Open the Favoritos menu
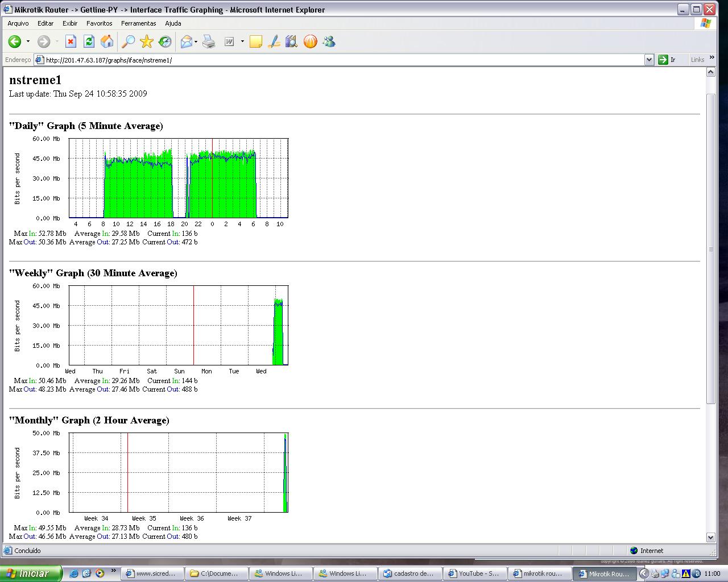The image size is (728, 582). 99,23
